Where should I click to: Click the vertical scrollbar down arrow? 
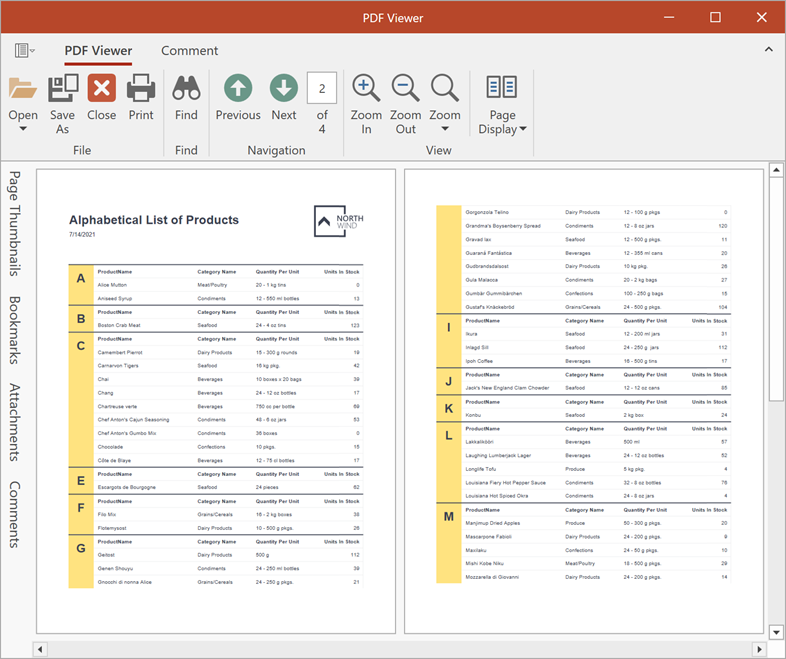pyautogui.click(x=776, y=632)
